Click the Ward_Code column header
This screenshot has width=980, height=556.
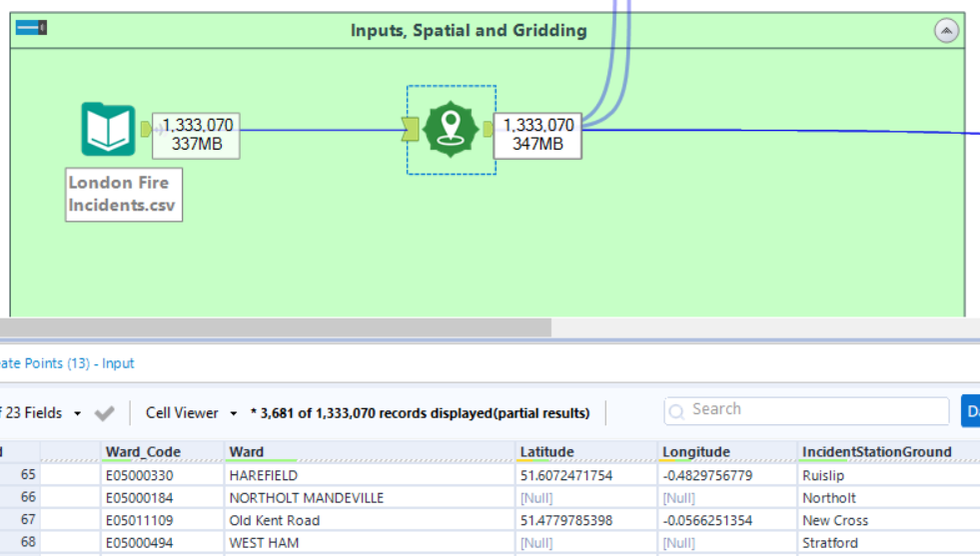(x=143, y=452)
